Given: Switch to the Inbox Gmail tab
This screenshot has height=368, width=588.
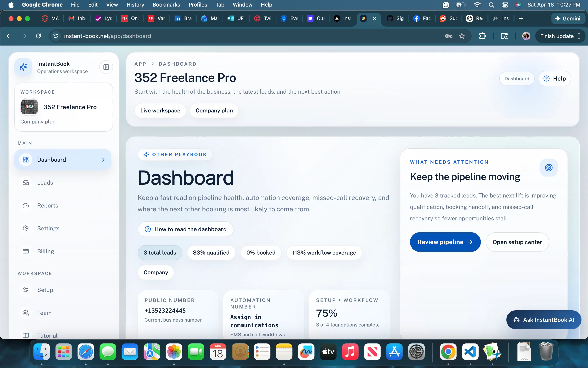Looking at the screenshot, I should 77,18.
